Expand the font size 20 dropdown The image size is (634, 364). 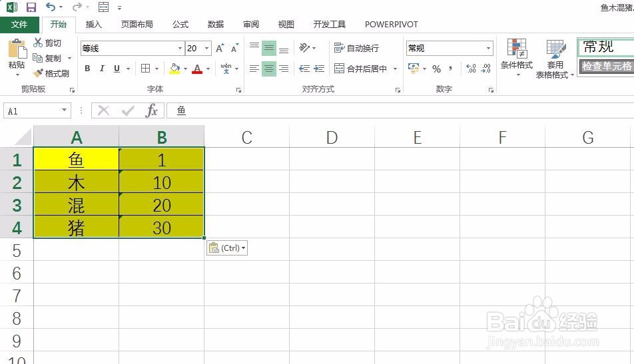point(206,49)
